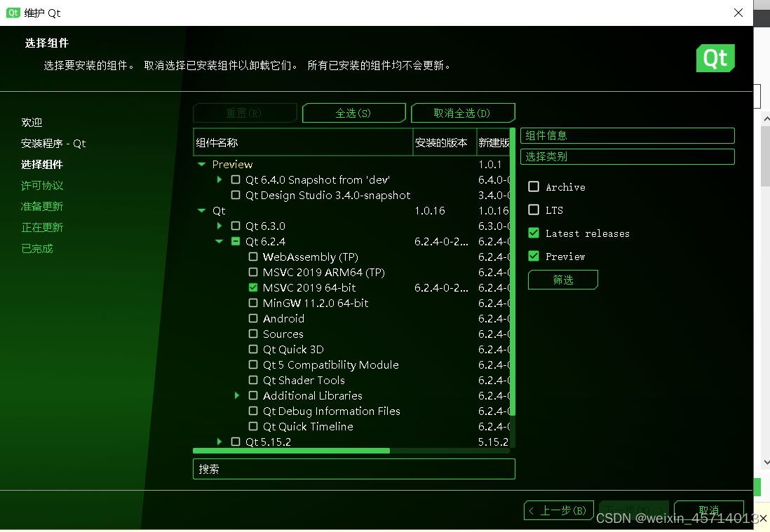Go back with the 上一步(B) button

559,510
